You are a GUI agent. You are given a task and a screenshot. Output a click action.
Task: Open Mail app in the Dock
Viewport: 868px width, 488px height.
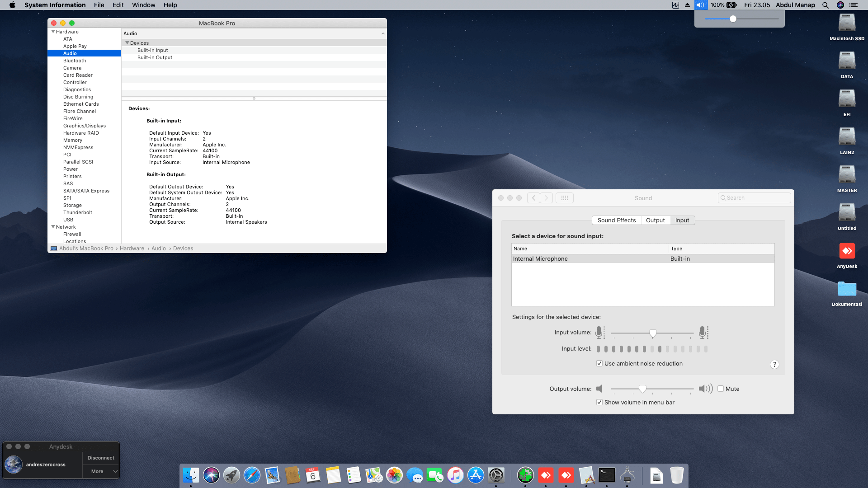[x=272, y=475]
